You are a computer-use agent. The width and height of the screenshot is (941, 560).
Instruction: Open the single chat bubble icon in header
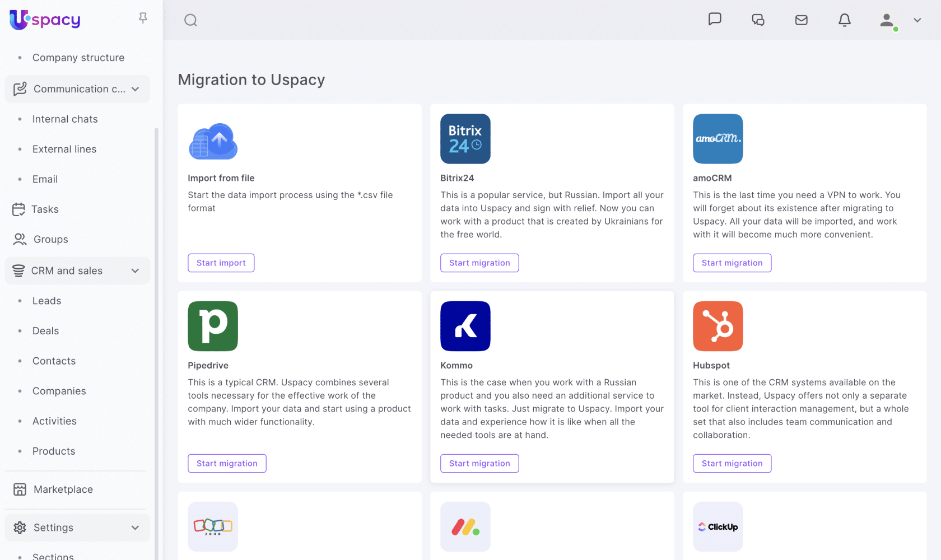[x=715, y=20]
